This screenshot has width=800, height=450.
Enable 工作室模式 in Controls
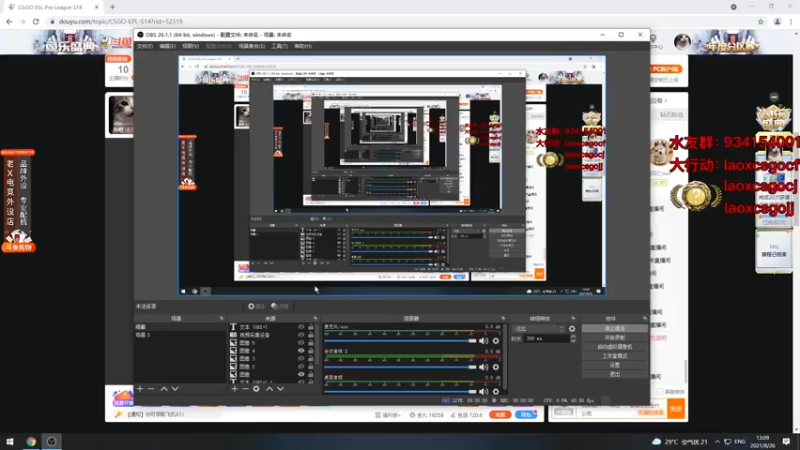click(615, 356)
